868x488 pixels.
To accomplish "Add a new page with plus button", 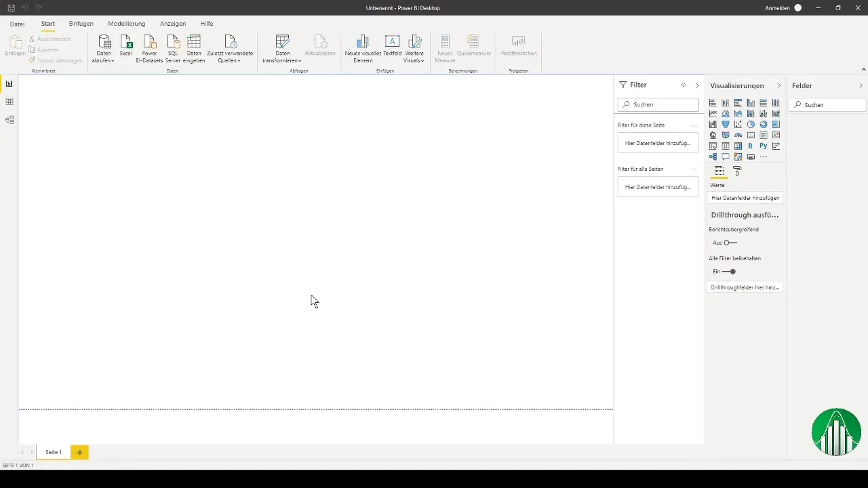I will click(79, 452).
